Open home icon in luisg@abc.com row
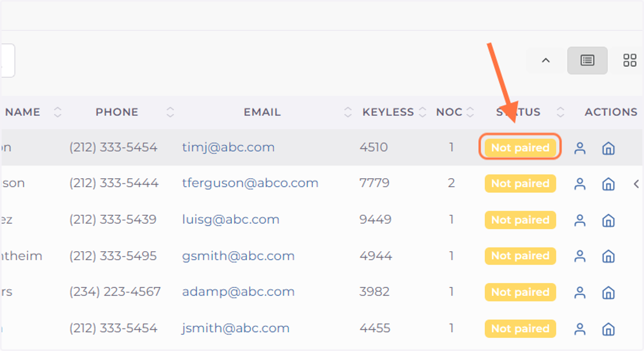The height and width of the screenshot is (351, 644). [x=608, y=220]
